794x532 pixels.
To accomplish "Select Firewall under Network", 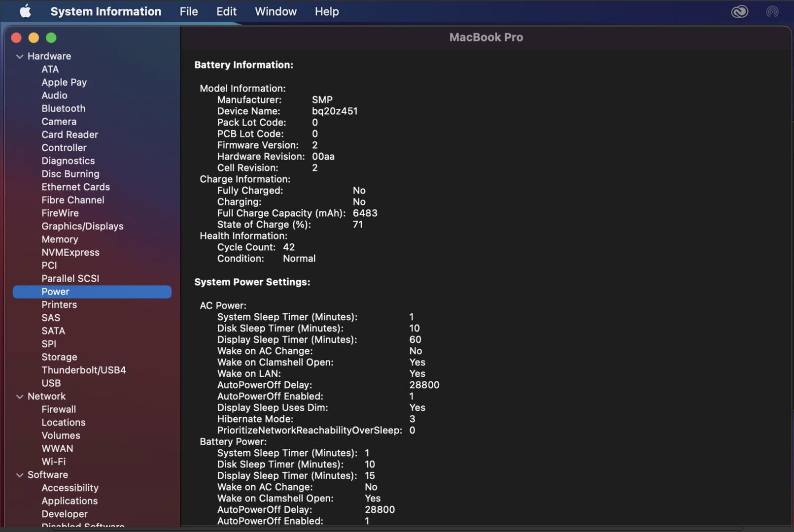I will tap(59, 409).
